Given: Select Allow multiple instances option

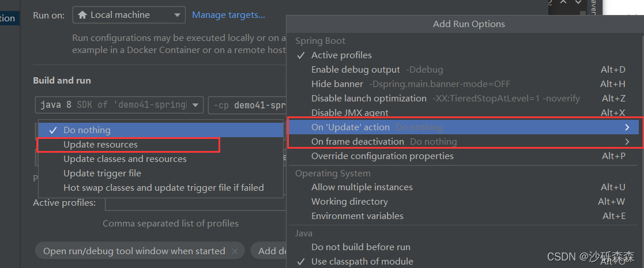Looking at the screenshot, I should (463, 187).
